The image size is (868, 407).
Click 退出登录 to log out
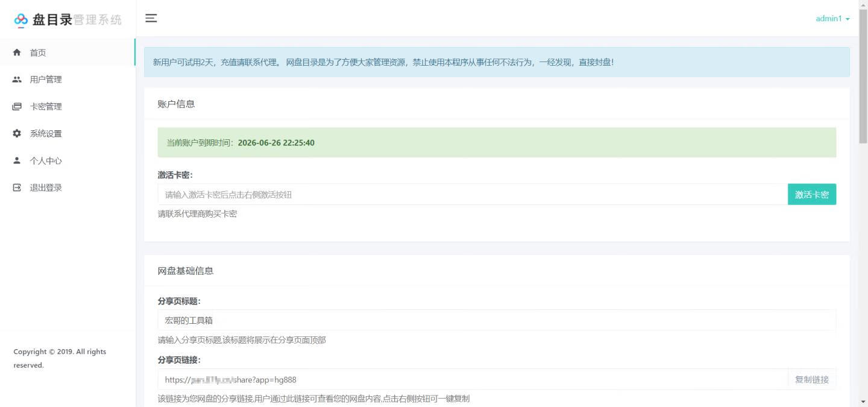[x=45, y=188]
